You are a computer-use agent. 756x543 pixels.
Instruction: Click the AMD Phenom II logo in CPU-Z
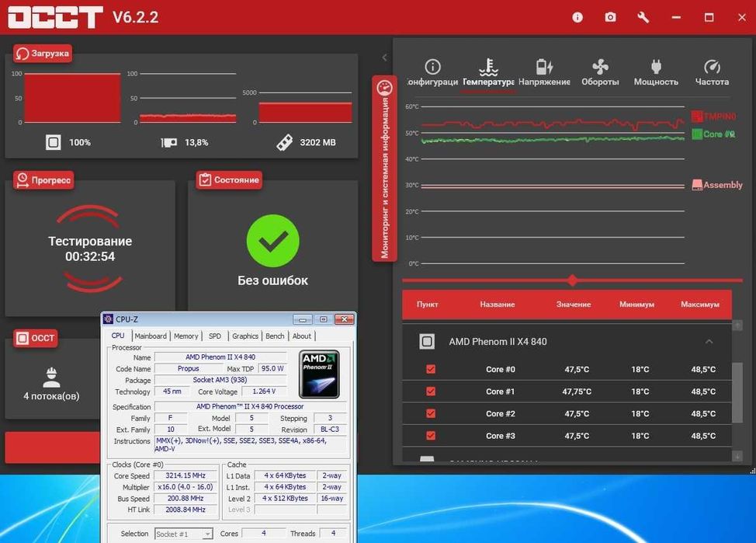click(319, 374)
